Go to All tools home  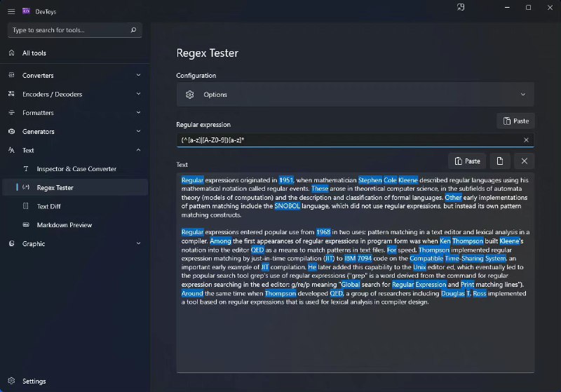coord(34,53)
